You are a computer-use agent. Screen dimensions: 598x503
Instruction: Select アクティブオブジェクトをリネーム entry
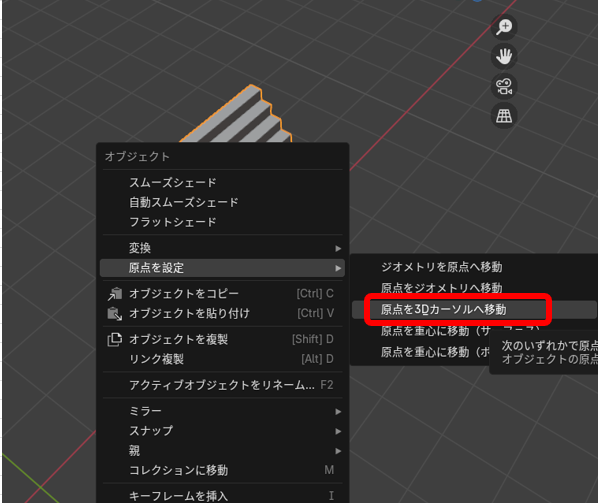[222, 385]
